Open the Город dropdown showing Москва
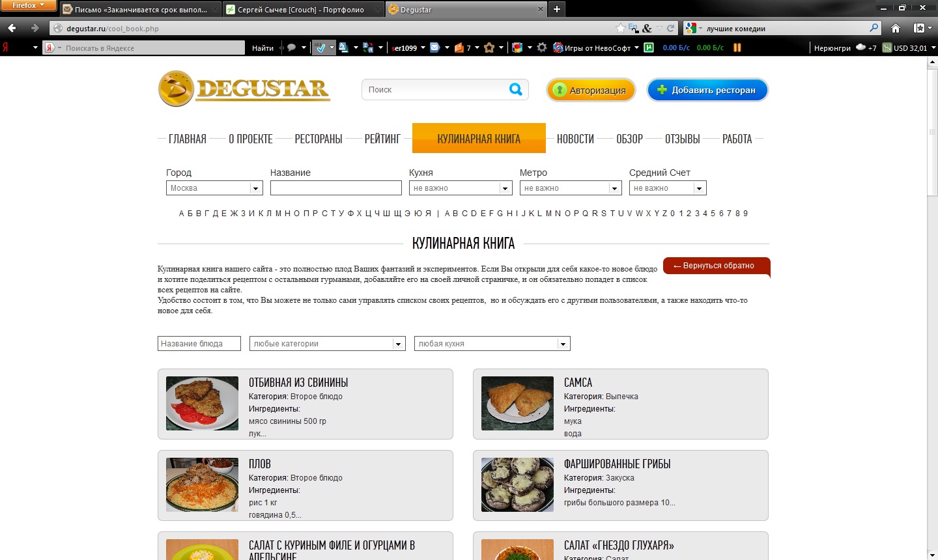Image resolution: width=938 pixels, height=560 pixels. click(x=214, y=188)
